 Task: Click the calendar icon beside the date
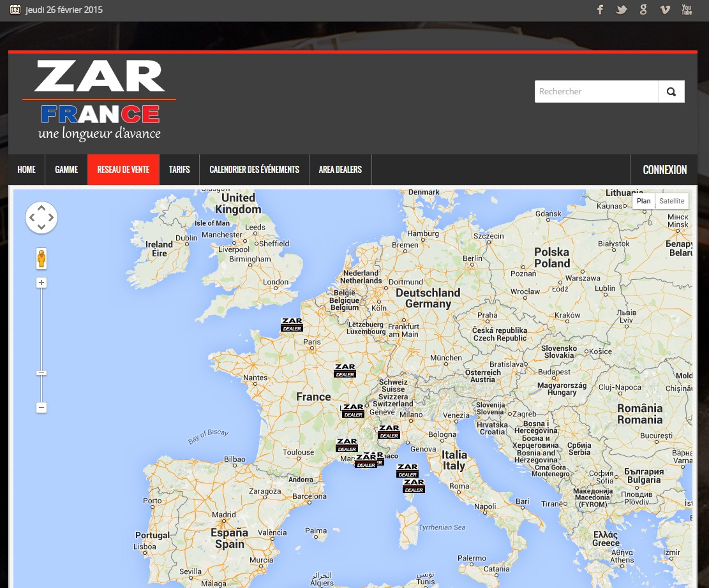pos(15,10)
